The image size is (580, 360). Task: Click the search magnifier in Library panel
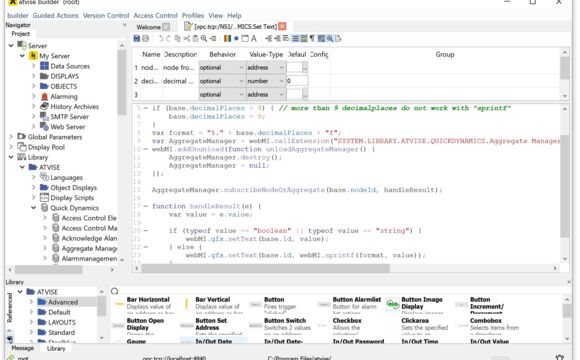point(115,292)
